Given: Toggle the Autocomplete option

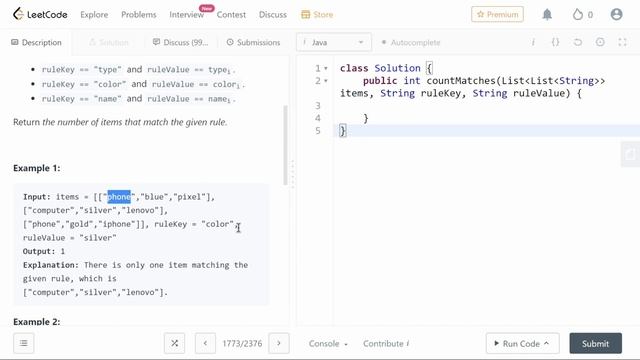Looking at the screenshot, I should click(x=411, y=42).
